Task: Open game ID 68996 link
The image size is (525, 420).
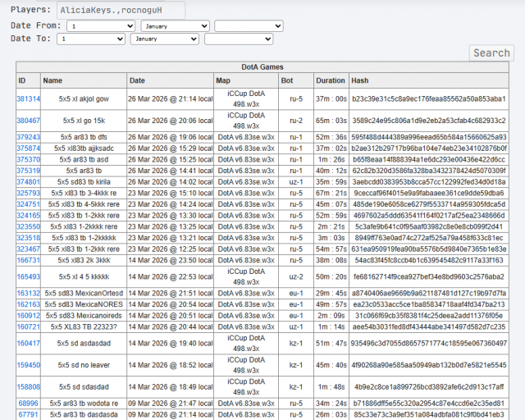Action: 29,404
